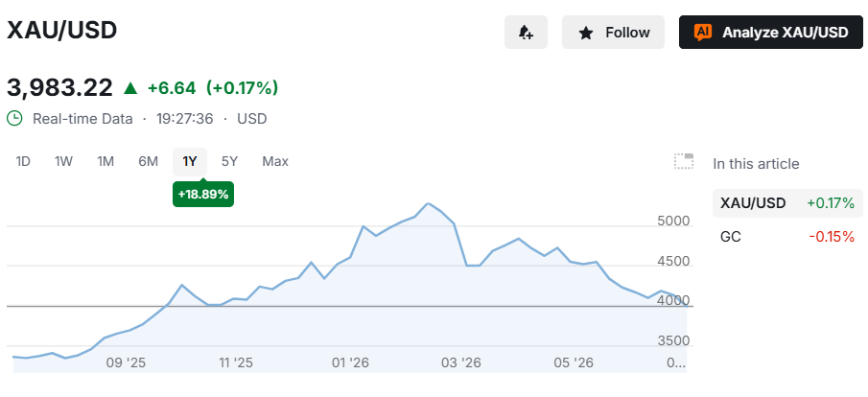The image size is (868, 397).
Task: Follow the XAU/USD instrument
Action: coord(613,32)
